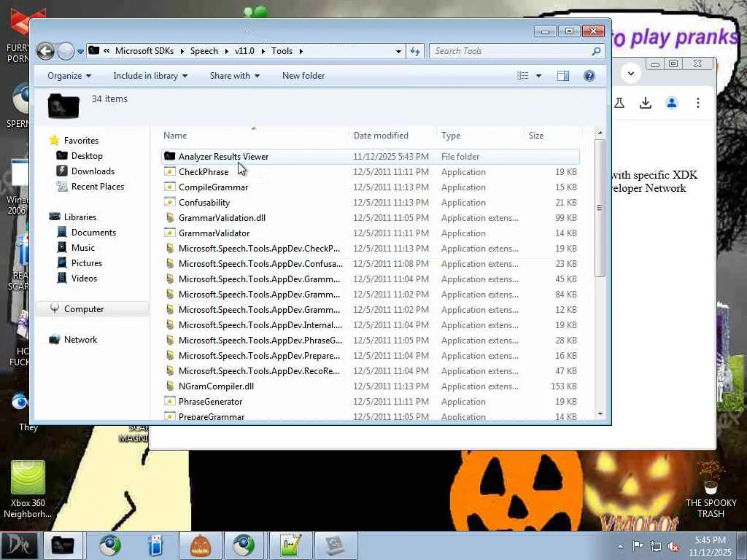Open Downloads in the navigation pane

pyautogui.click(x=93, y=171)
